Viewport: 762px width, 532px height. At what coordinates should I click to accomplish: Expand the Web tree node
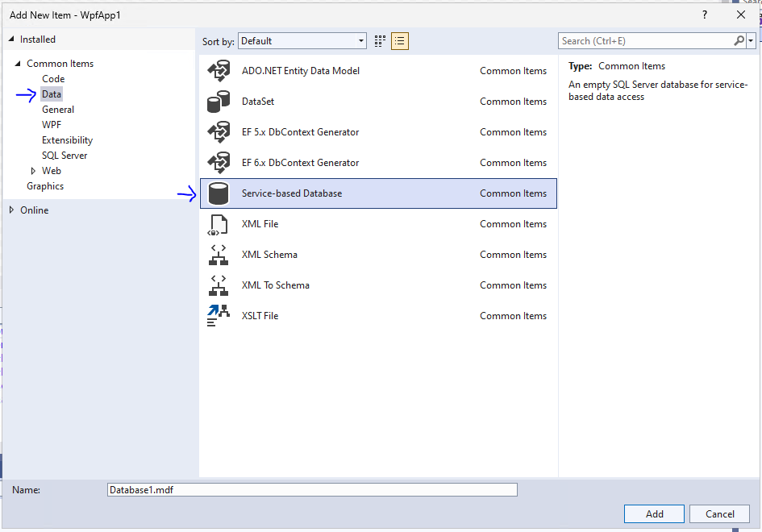click(33, 171)
